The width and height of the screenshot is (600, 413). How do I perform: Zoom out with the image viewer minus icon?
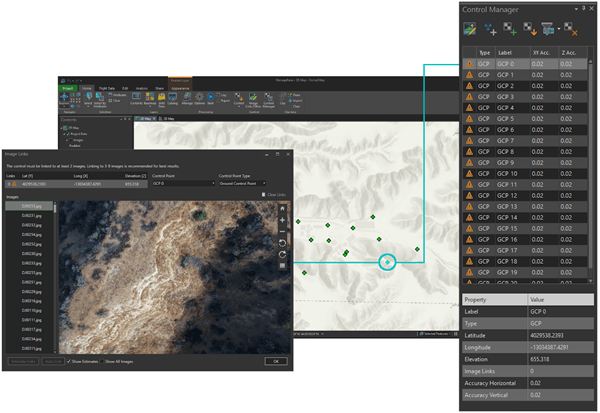coord(282,232)
